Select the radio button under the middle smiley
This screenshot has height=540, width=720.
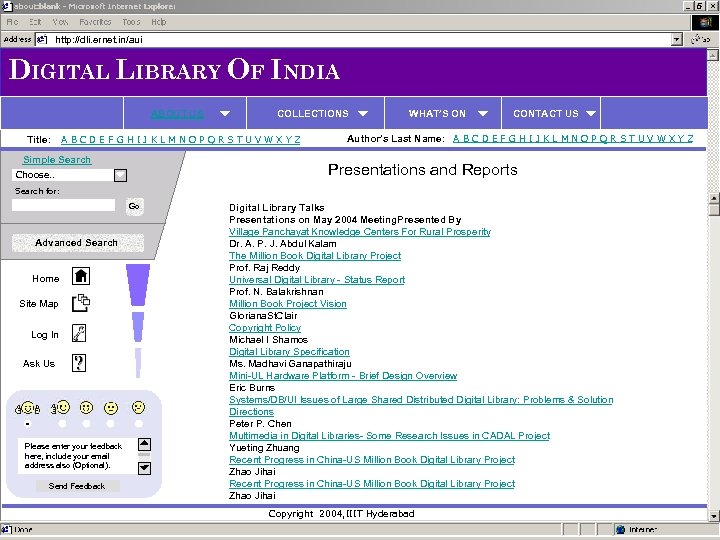click(x=86, y=424)
